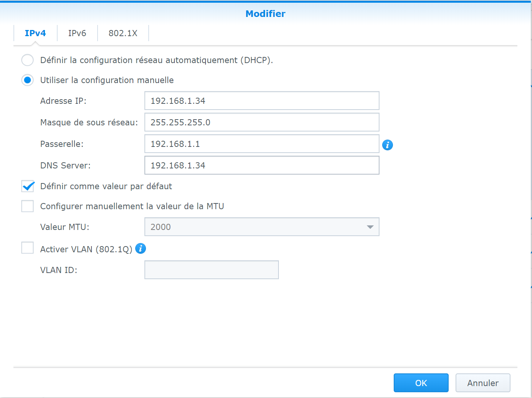Enable Configurer manuellement la valeur de la MTU
Viewport: 532px width, 398px height.
[27, 206]
